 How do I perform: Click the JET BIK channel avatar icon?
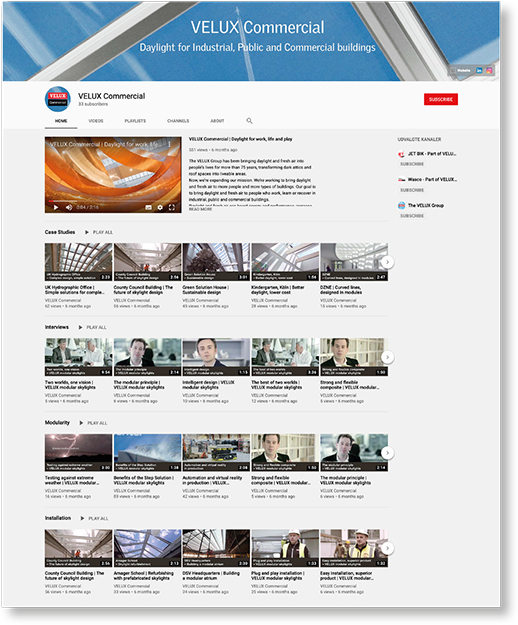pos(401,154)
